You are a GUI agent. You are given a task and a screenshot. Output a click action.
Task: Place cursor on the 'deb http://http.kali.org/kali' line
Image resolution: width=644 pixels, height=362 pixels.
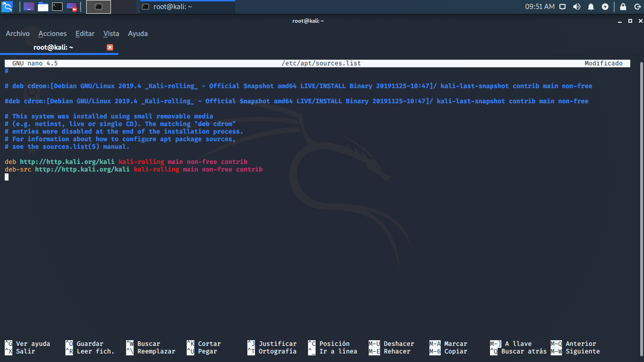126,162
